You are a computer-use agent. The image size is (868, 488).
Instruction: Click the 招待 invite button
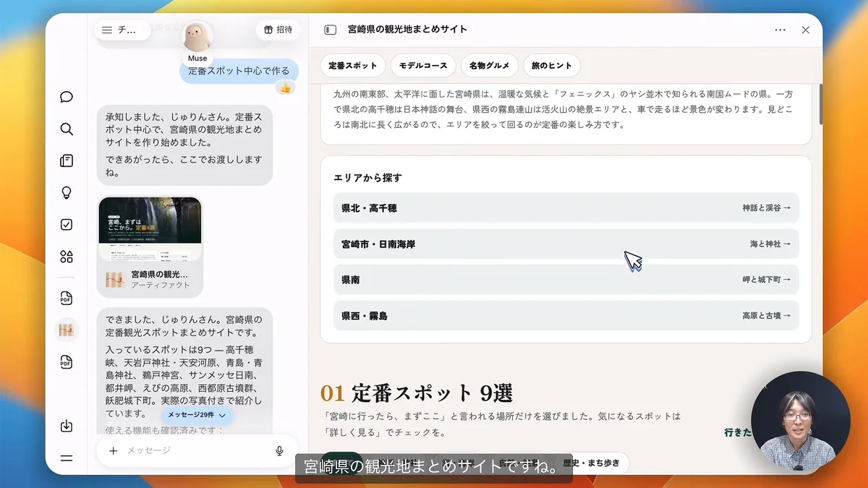(x=278, y=30)
